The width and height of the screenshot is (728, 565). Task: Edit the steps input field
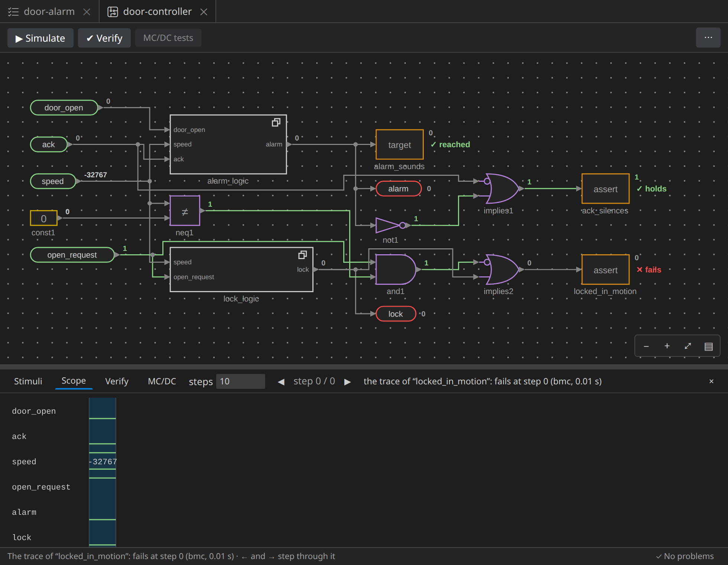pos(241,381)
